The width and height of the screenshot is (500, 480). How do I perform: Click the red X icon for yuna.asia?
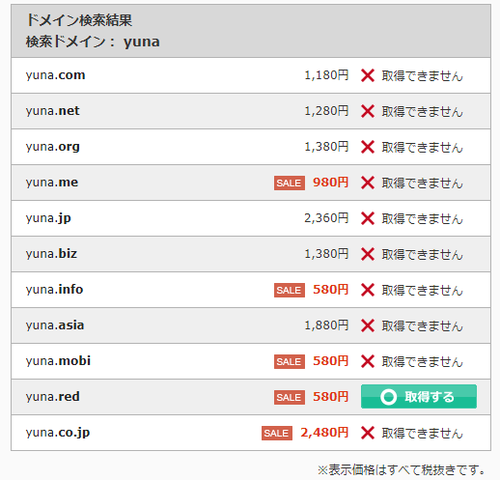point(367,326)
